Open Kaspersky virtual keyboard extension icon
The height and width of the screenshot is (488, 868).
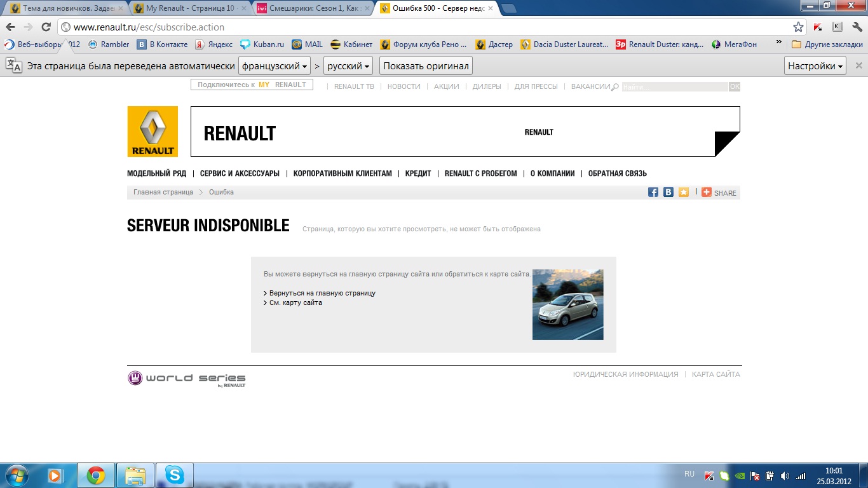(x=837, y=27)
